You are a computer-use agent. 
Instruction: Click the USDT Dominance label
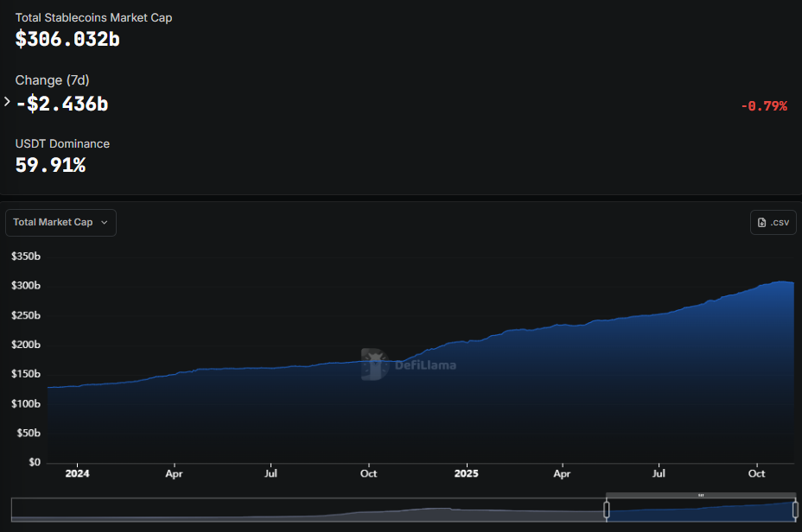62,143
